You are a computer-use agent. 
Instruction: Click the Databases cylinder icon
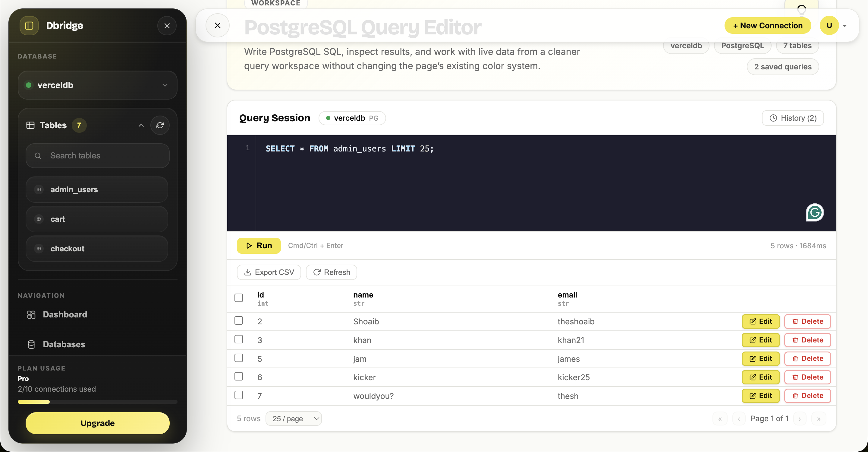31,344
